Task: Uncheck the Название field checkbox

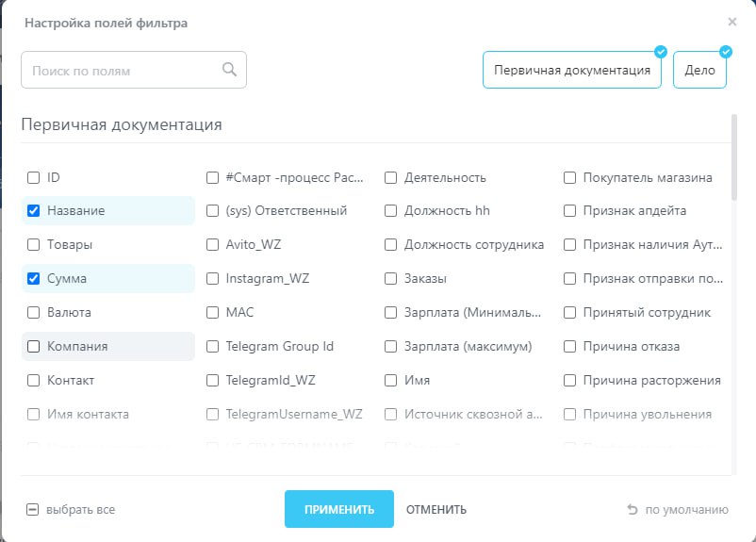Action: [34, 211]
